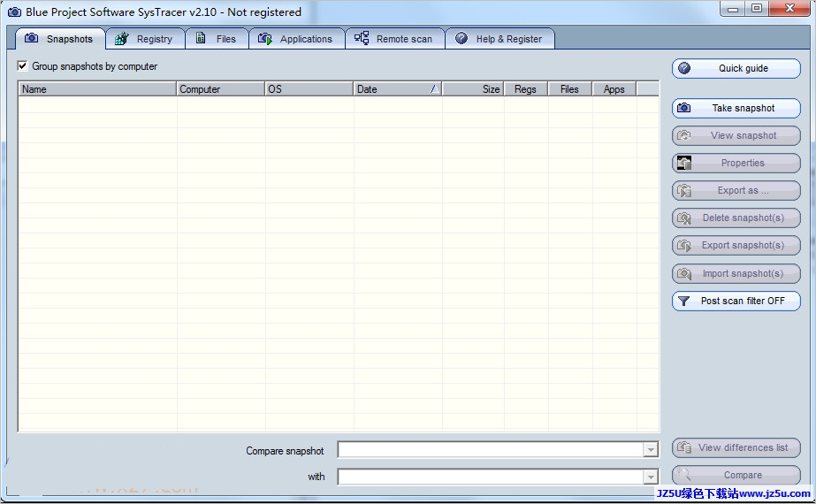Click the View differences list button

click(736, 447)
